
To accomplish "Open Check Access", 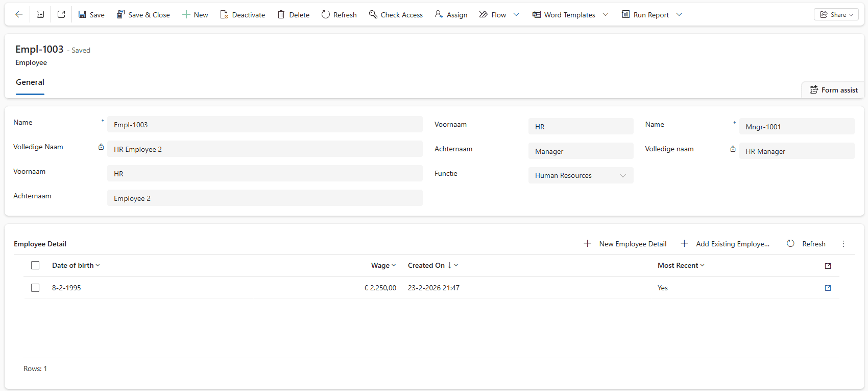I will click(396, 15).
